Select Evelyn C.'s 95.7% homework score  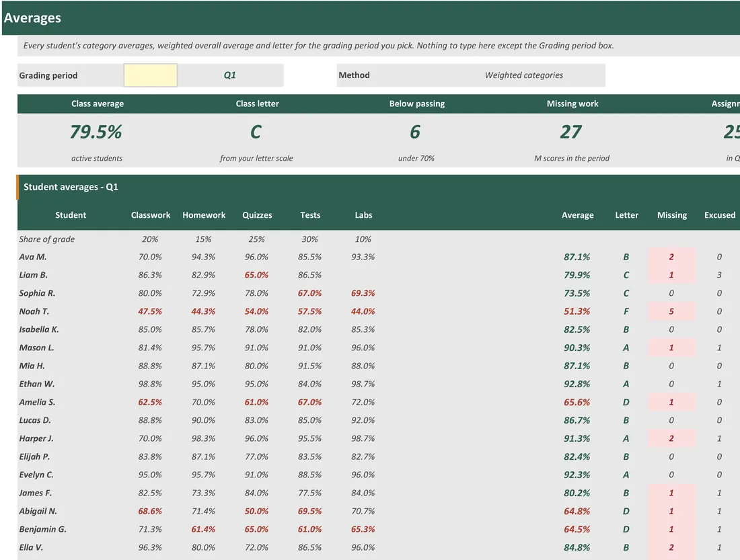coord(203,475)
